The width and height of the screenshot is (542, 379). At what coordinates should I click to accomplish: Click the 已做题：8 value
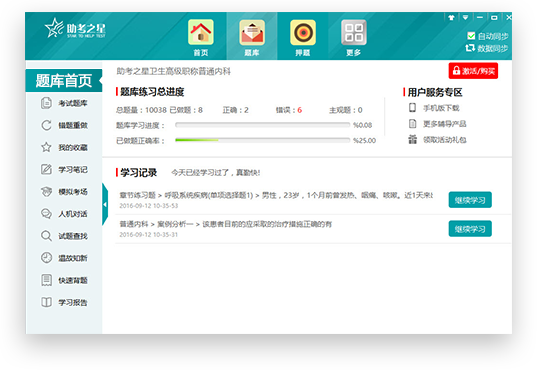[x=186, y=110]
